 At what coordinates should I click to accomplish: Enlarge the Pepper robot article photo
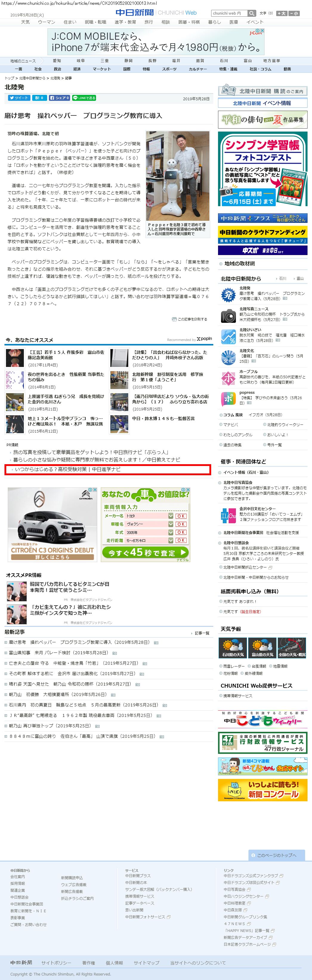coord(178,176)
